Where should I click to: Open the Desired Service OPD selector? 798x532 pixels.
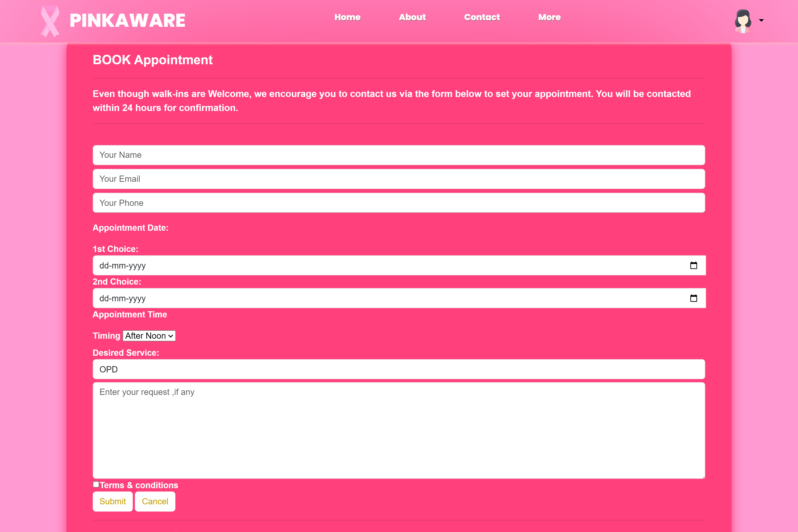pyautogui.click(x=399, y=369)
